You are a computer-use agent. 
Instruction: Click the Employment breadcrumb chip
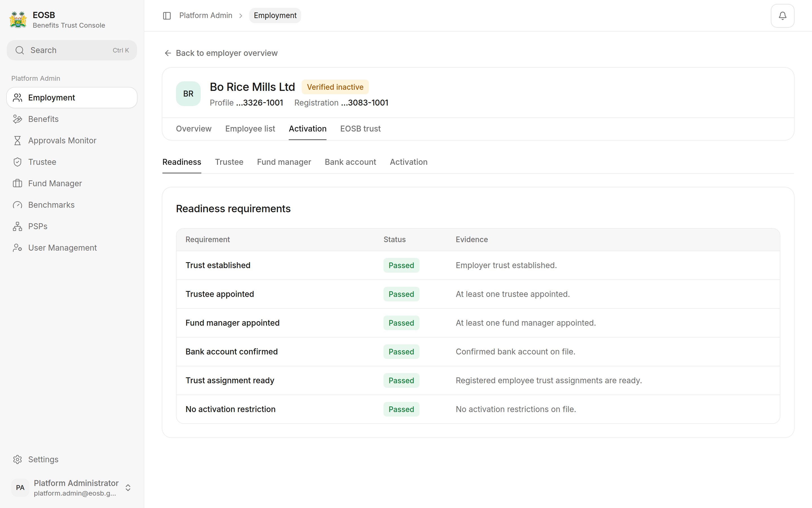pyautogui.click(x=275, y=16)
